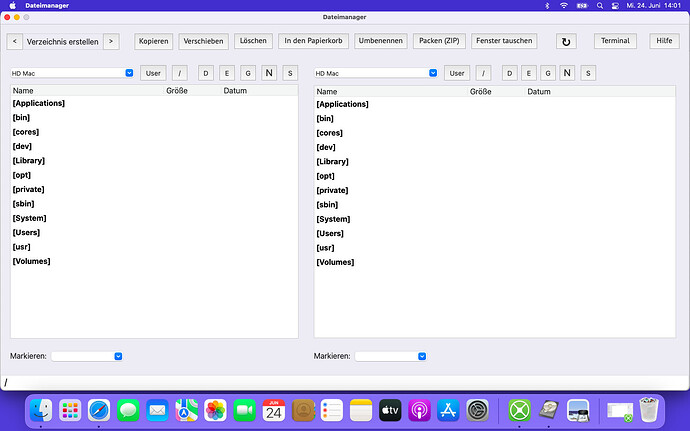Open Podcasts app in dock
Image resolution: width=690 pixels, height=431 pixels.
pyautogui.click(x=419, y=410)
